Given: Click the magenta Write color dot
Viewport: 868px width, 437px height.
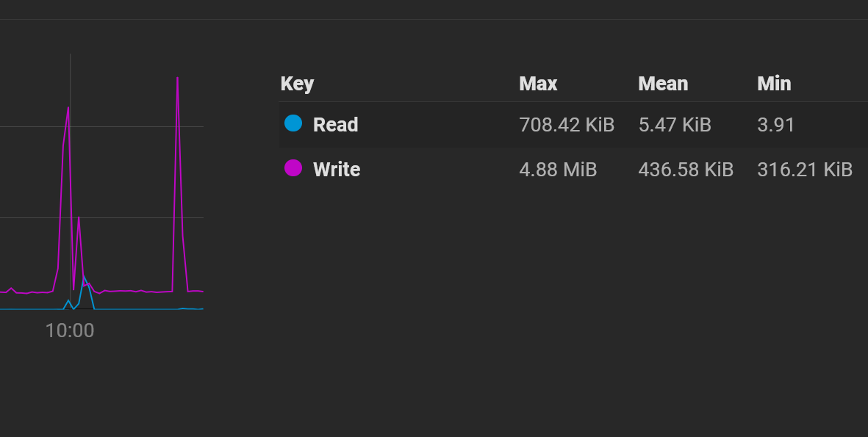Looking at the screenshot, I should coord(293,167).
